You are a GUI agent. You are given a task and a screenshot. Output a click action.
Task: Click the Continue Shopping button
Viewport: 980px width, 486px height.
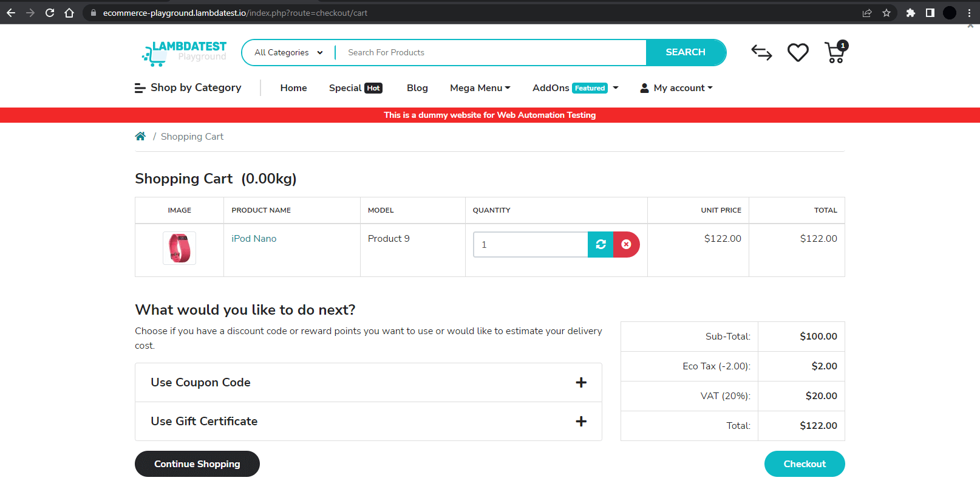point(197,464)
